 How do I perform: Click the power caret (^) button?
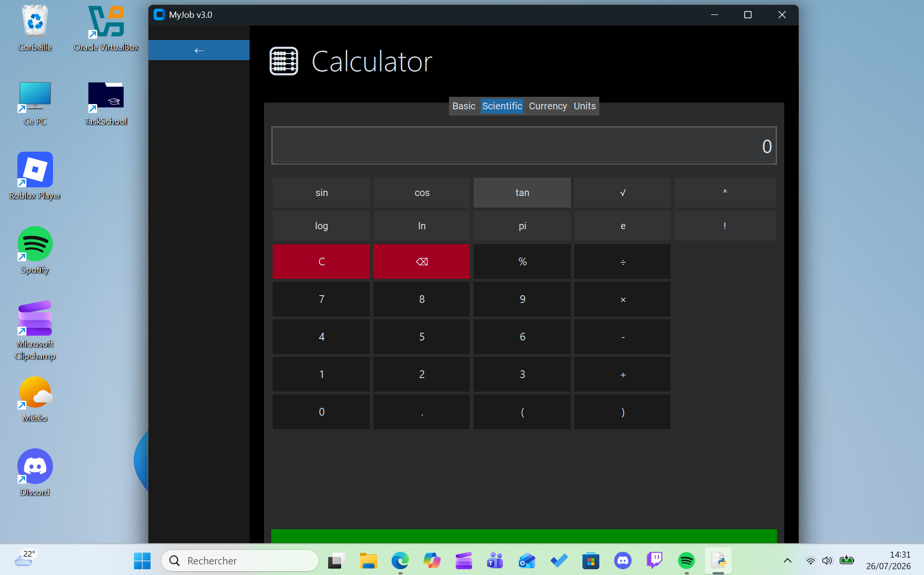tap(725, 193)
